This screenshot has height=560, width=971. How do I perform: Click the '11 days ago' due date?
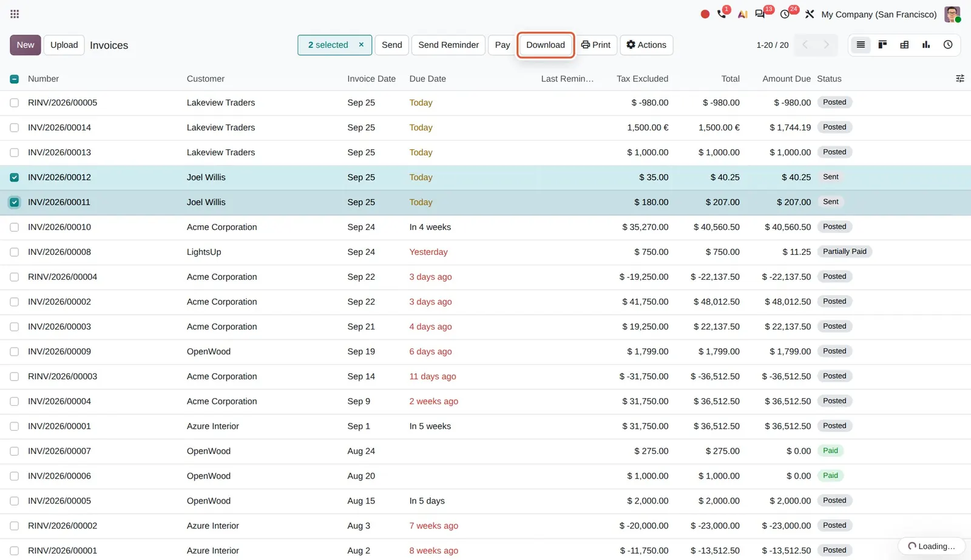(x=433, y=377)
